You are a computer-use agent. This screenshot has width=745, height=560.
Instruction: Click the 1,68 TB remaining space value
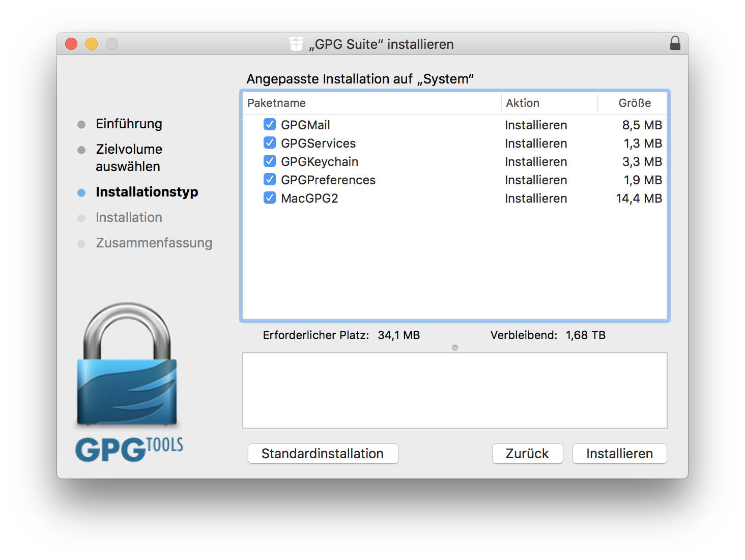tap(586, 335)
